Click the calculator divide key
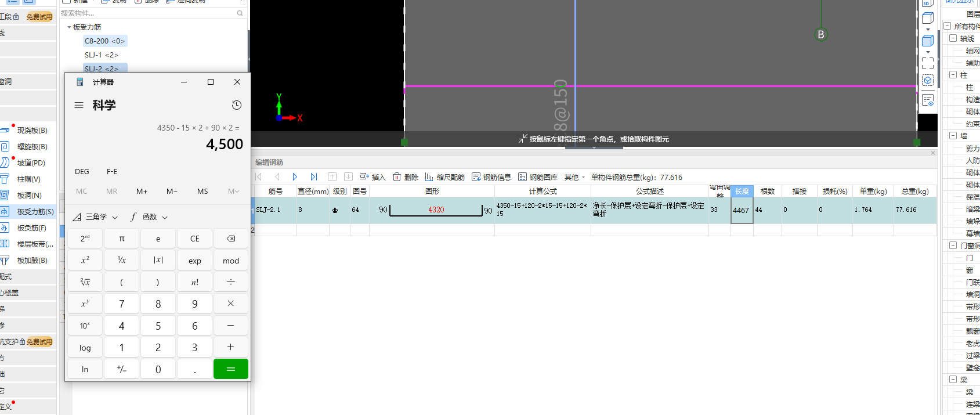This screenshot has width=980, height=415. click(231, 282)
